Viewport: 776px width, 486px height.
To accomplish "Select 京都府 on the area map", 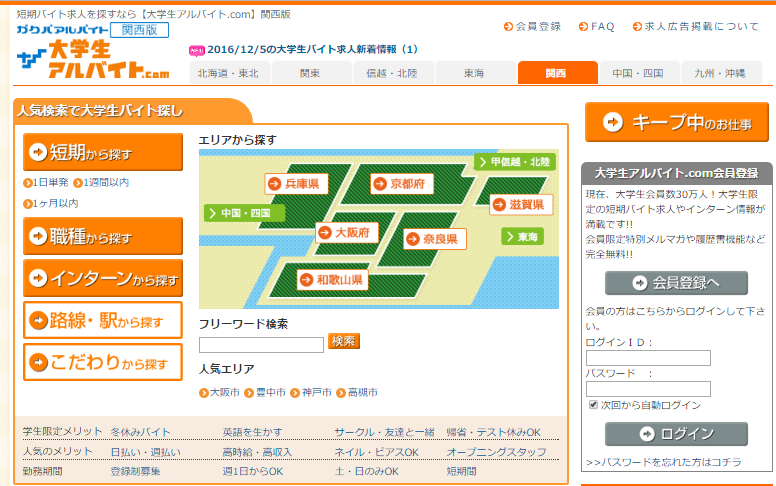I will (x=402, y=184).
